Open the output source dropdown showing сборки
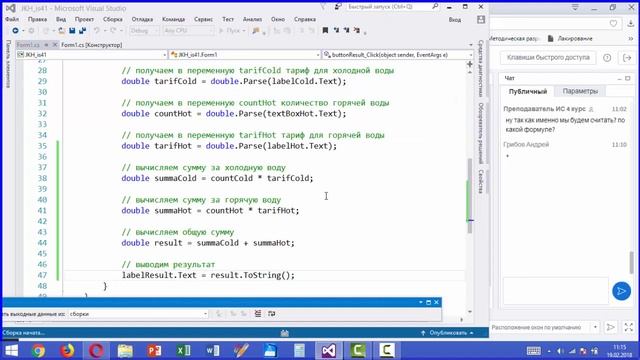 point(138,314)
